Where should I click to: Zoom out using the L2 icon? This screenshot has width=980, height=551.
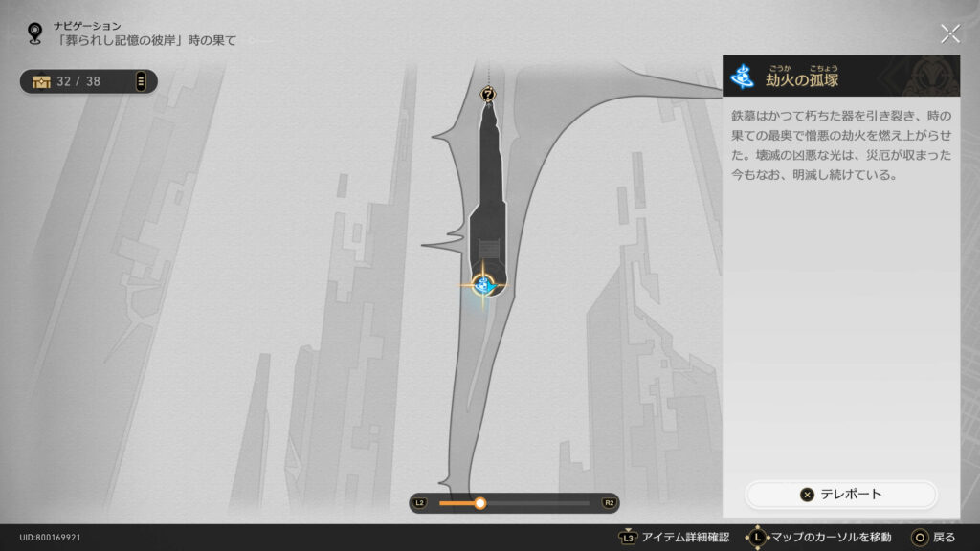click(419, 503)
